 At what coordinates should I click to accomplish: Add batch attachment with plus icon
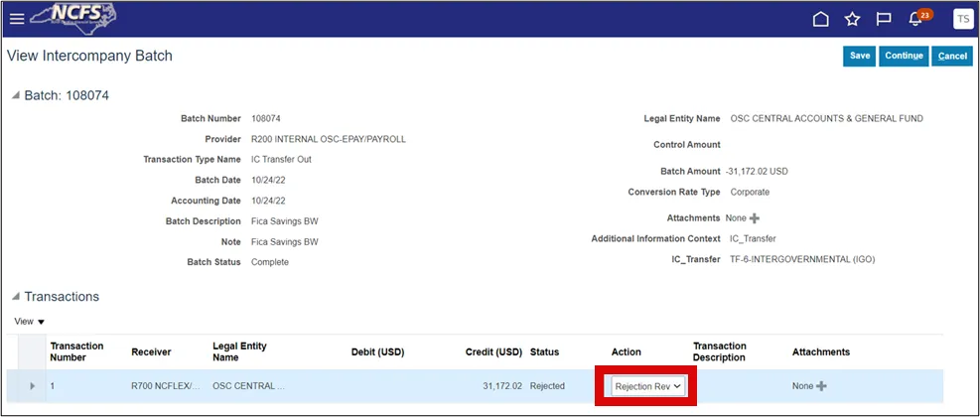click(x=755, y=218)
